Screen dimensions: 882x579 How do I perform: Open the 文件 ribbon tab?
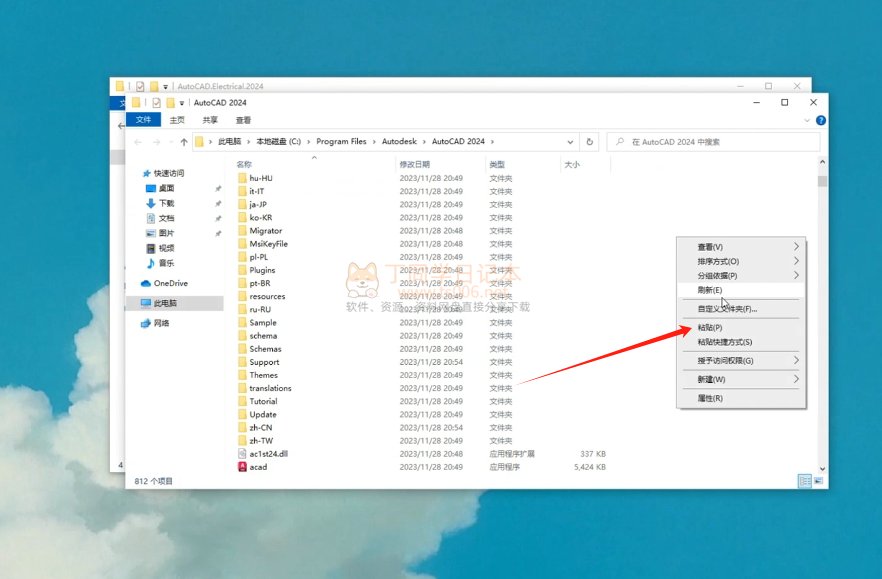point(143,119)
